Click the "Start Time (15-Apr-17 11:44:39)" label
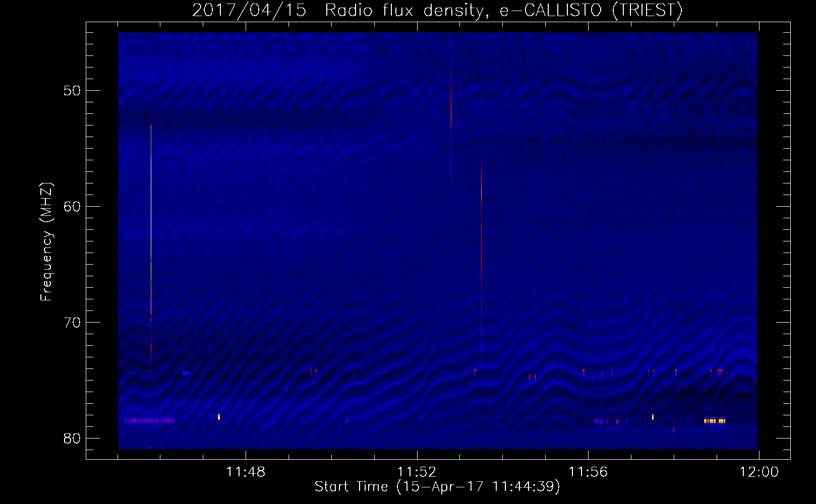Screen dimensions: 816x504 [437, 487]
